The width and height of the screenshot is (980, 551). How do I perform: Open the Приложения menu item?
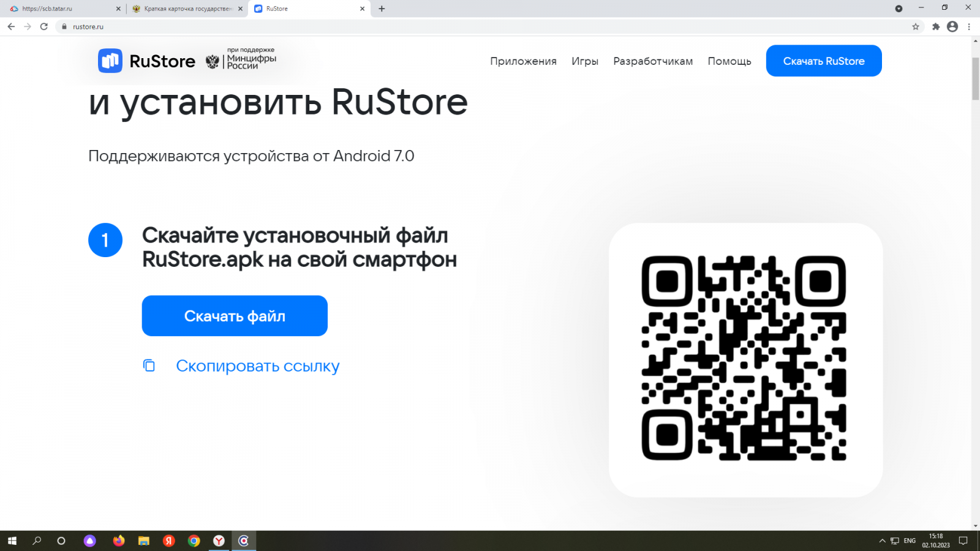(523, 61)
